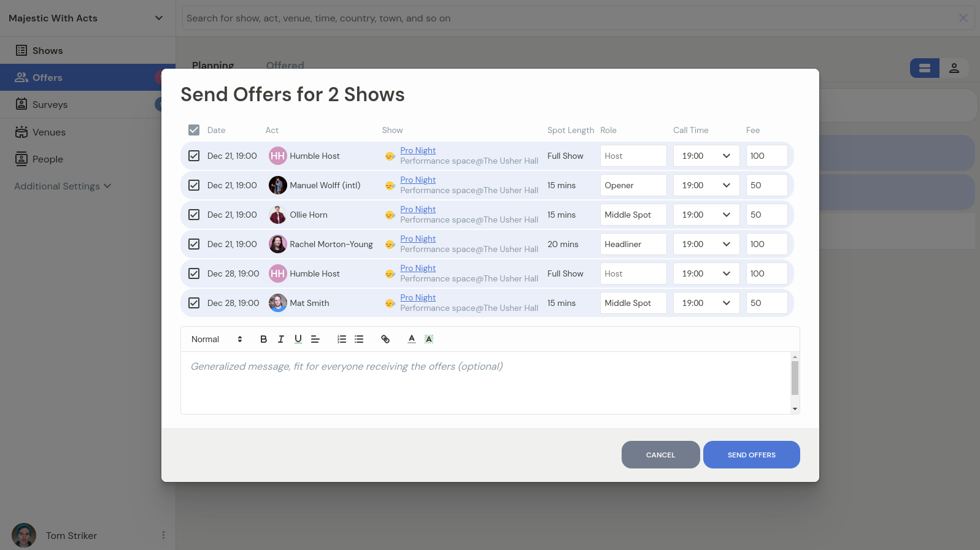Toggle bold formatting in message editor
This screenshot has height=550, width=980.
click(263, 339)
